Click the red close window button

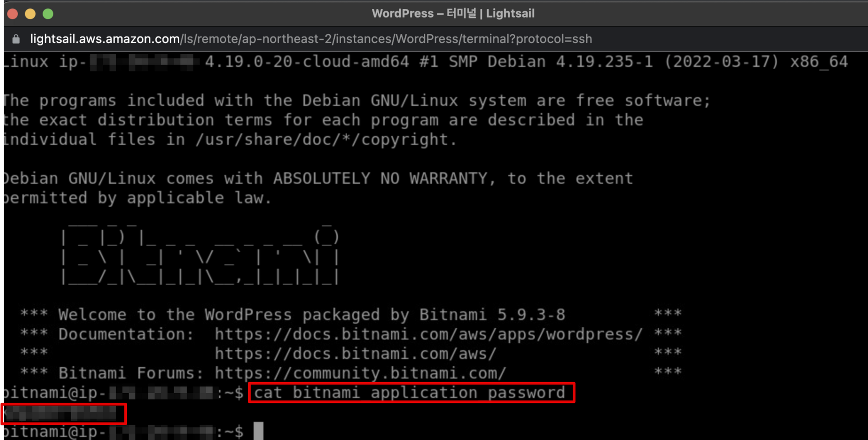pos(13,14)
